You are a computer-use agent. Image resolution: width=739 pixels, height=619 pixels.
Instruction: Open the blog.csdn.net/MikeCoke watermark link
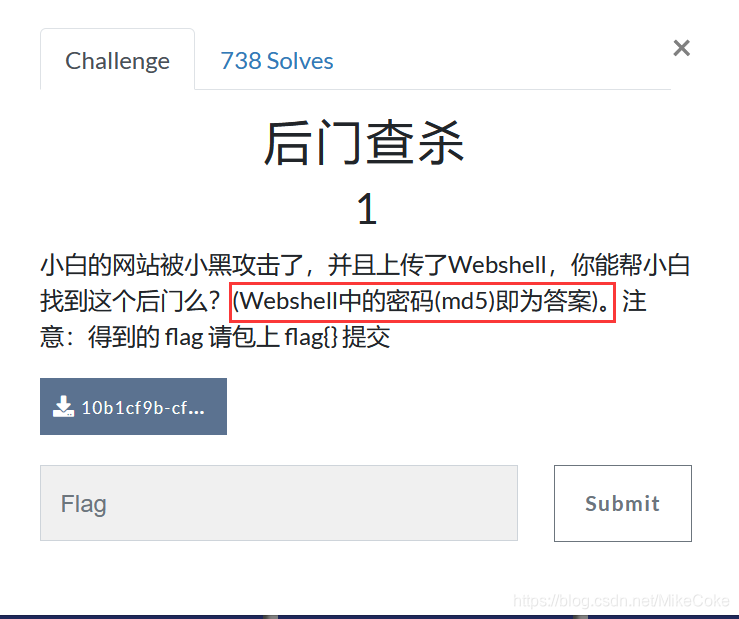[621, 601]
